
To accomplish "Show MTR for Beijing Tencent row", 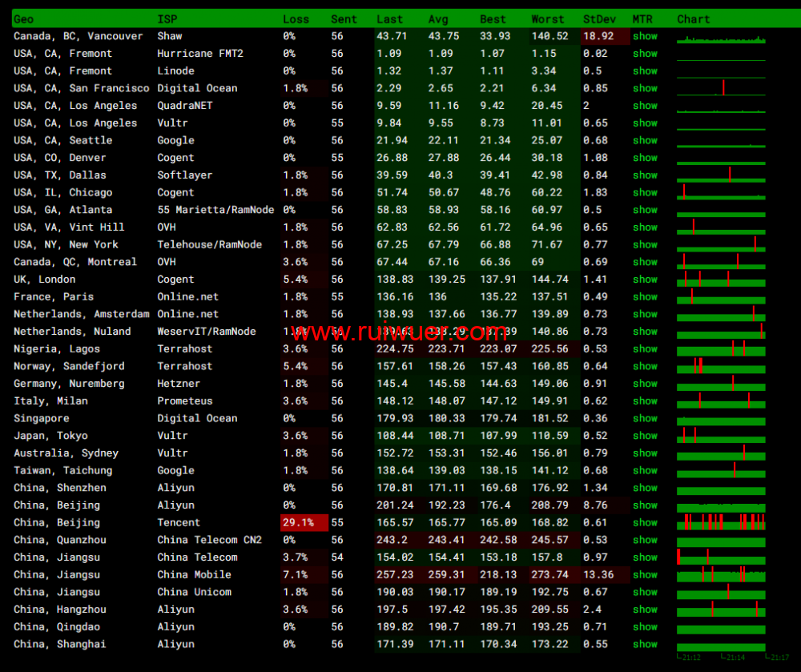I will point(645,522).
